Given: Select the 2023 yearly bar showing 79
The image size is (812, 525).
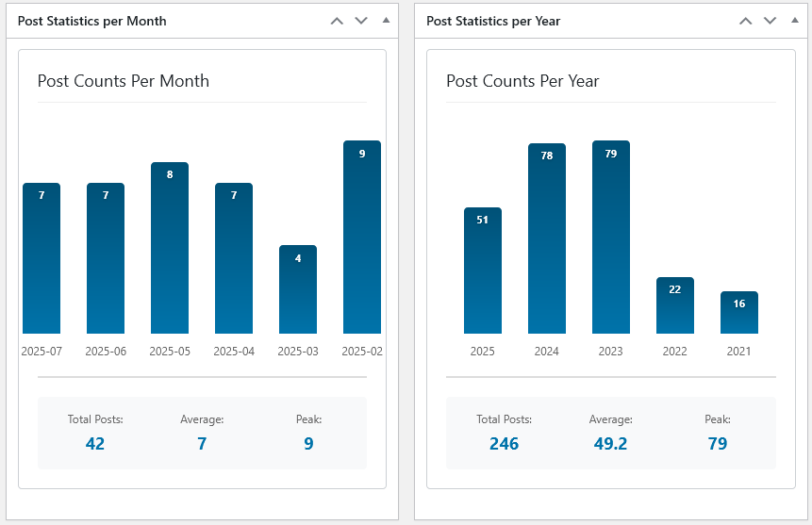Looking at the screenshot, I should pyautogui.click(x=611, y=238).
